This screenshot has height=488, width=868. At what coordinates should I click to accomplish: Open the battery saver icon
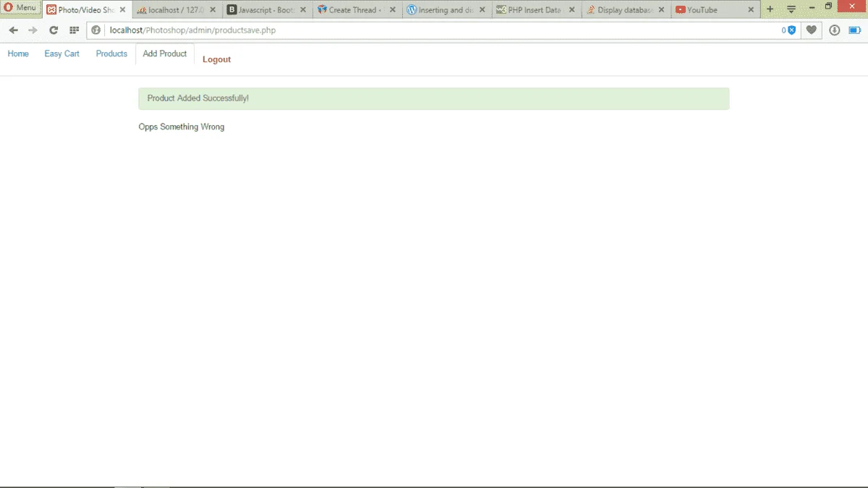(x=855, y=30)
